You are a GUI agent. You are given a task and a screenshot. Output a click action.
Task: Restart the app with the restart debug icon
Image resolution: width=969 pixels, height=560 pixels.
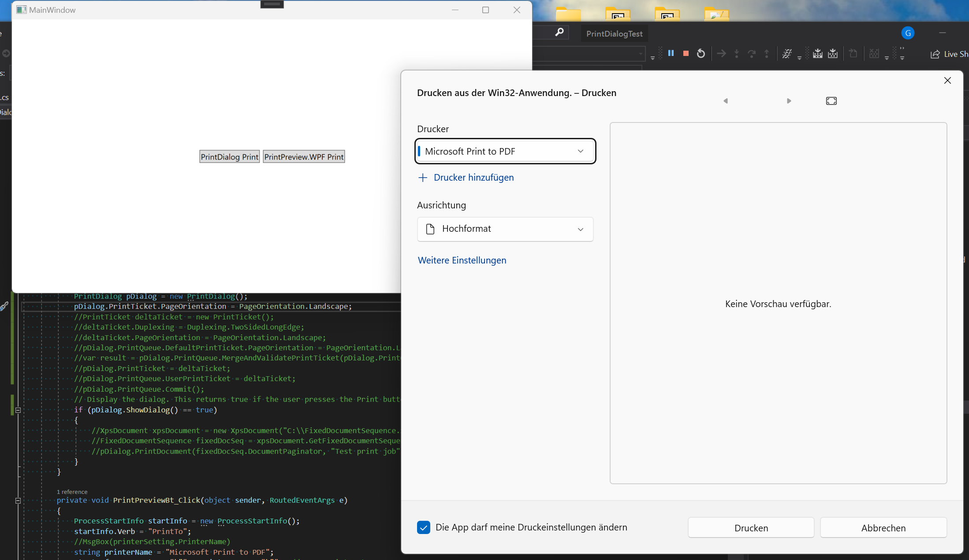(x=701, y=53)
